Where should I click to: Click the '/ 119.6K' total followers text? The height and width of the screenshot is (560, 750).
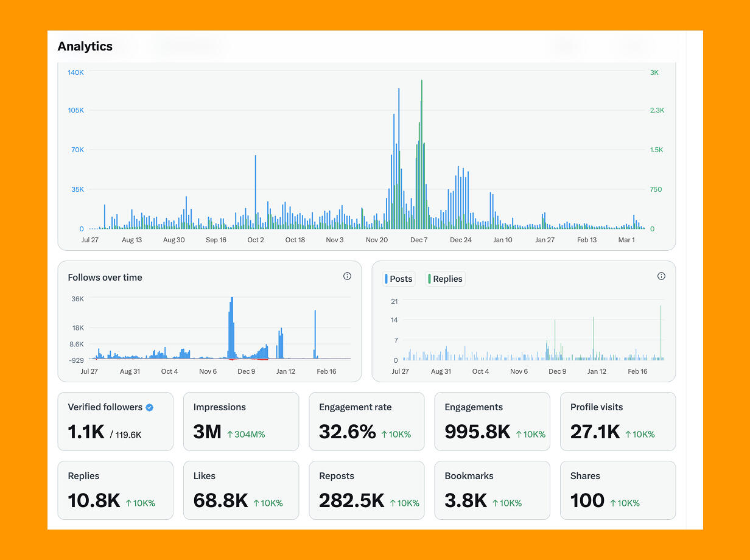click(126, 435)
